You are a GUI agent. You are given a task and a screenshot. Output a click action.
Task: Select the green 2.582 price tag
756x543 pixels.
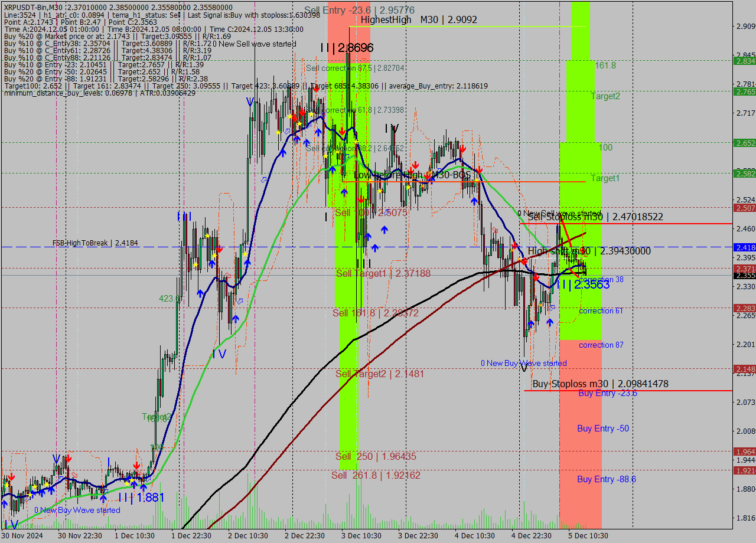coord(745,174)
